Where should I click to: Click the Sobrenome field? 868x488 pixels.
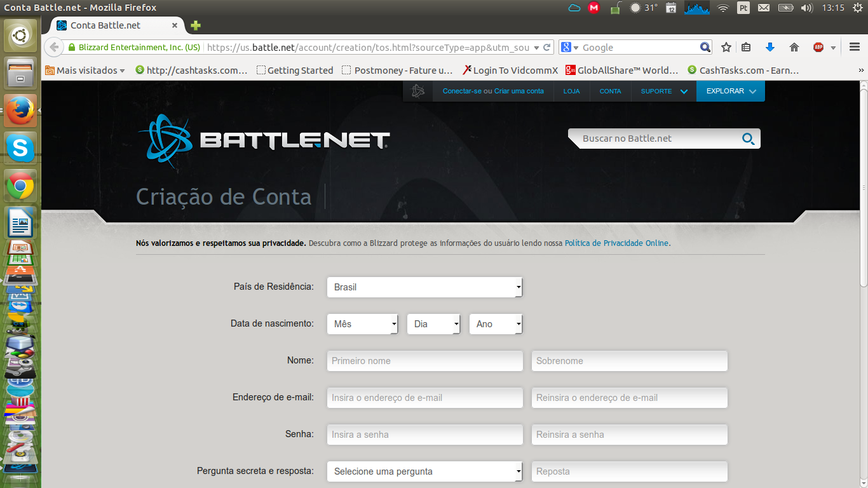pyautogui.click(x=629, y=361)
